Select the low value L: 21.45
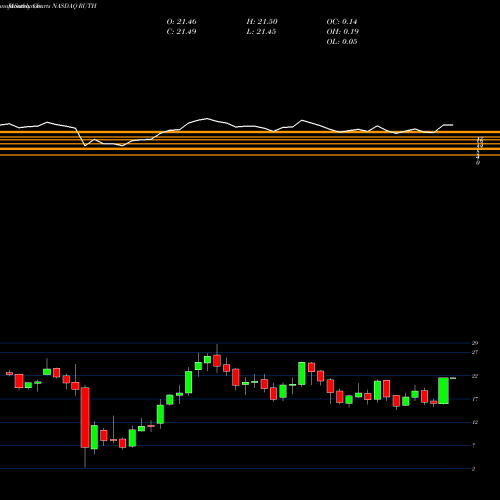500x500 pixels. pyautogui.click(x=261, y=32)
